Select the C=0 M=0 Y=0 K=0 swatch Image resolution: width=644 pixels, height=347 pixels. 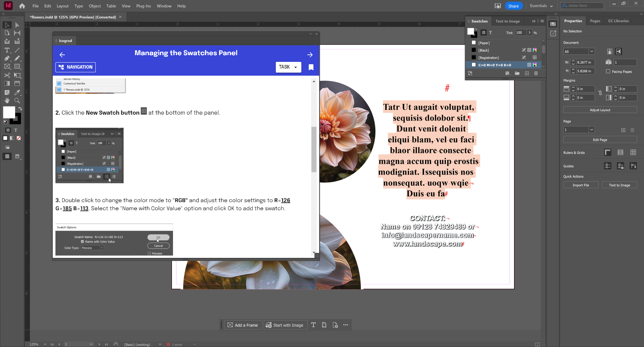(x=504, y=65)
